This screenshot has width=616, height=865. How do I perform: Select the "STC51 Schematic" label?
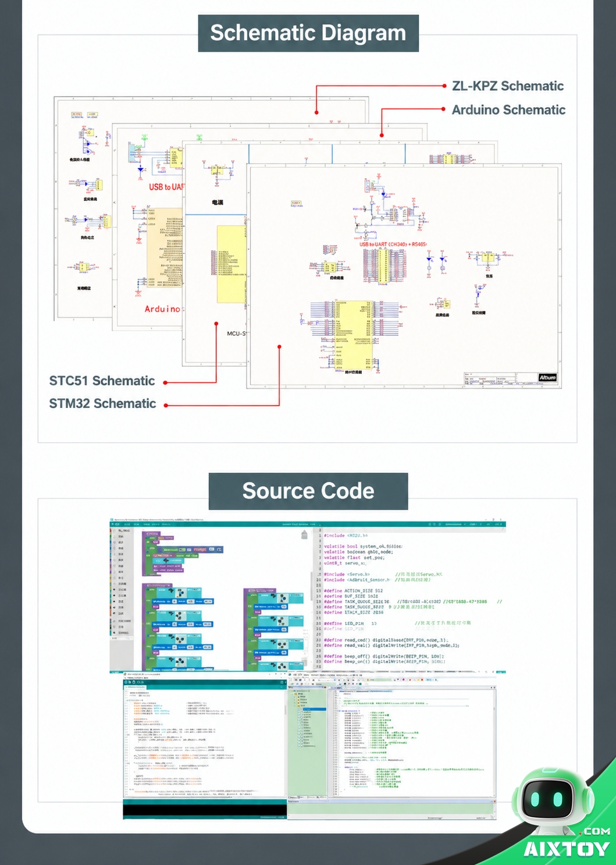(102, 381)
